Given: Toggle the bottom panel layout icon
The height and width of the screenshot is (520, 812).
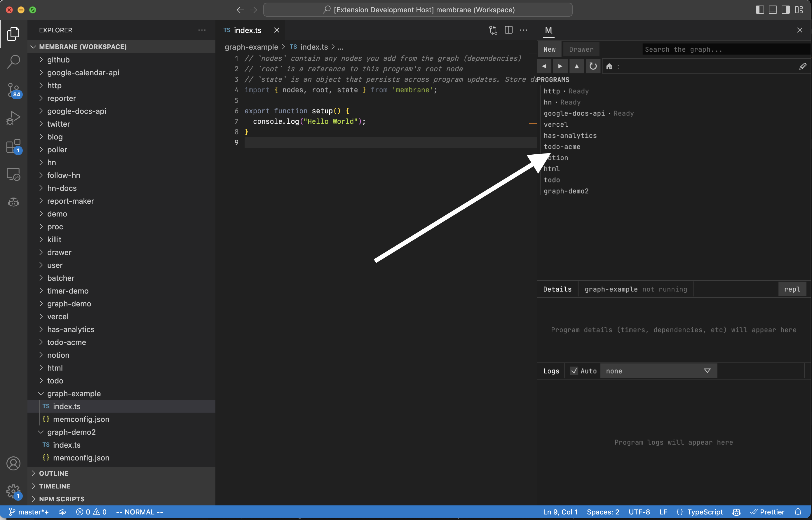Looking at the screenshot, I should pos(773,10).
